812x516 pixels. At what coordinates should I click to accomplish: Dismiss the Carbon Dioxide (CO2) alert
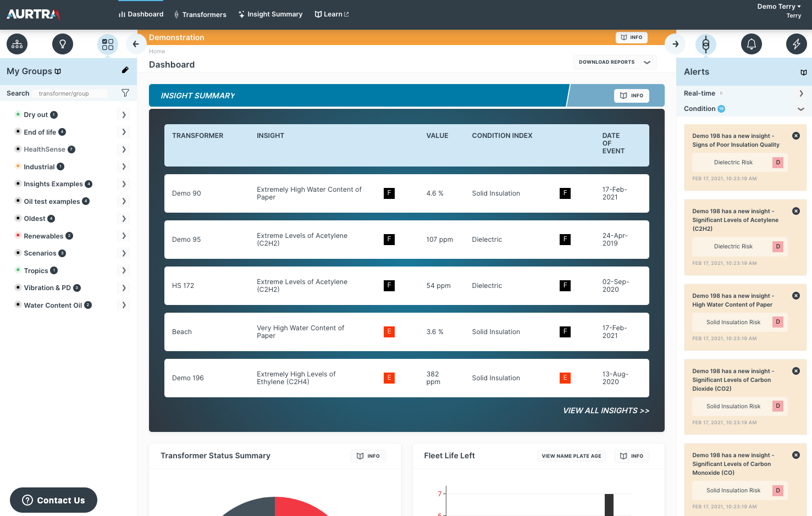tap(796, 371)
